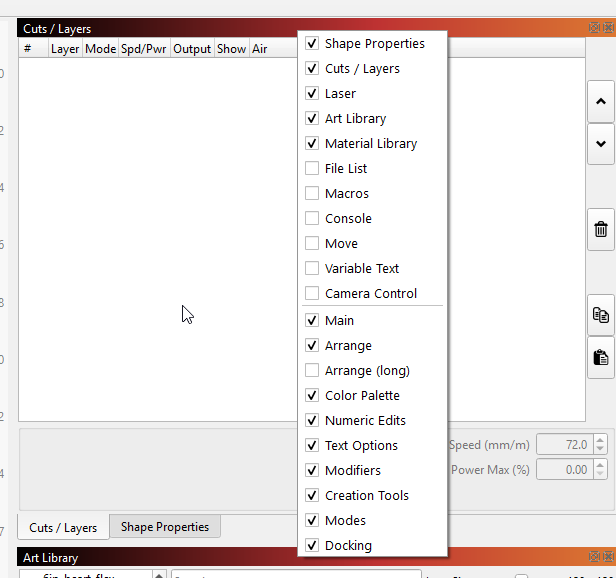Uncheck Shape Properties in the window list
Screen dimensions: 616x578
[x=313, y=44]
